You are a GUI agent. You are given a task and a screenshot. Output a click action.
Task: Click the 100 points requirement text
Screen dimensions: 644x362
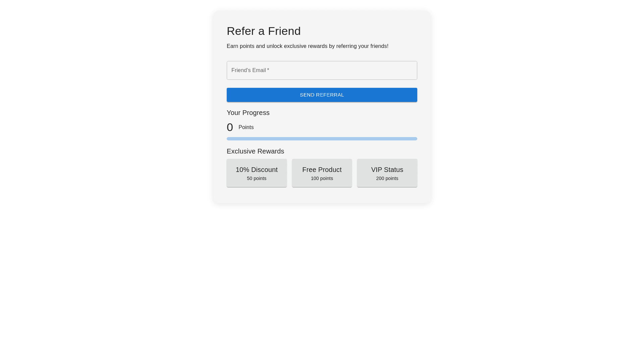[322, 178]
